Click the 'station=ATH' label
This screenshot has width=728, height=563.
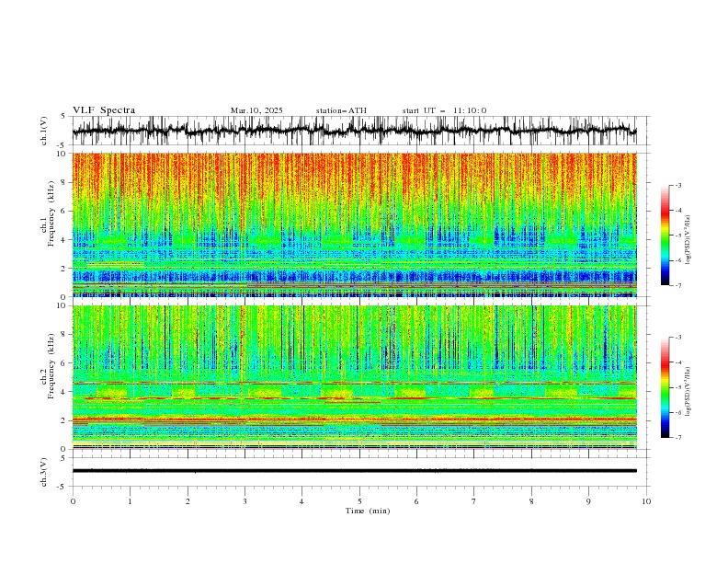pyautogui.click(x=341, y=110)
